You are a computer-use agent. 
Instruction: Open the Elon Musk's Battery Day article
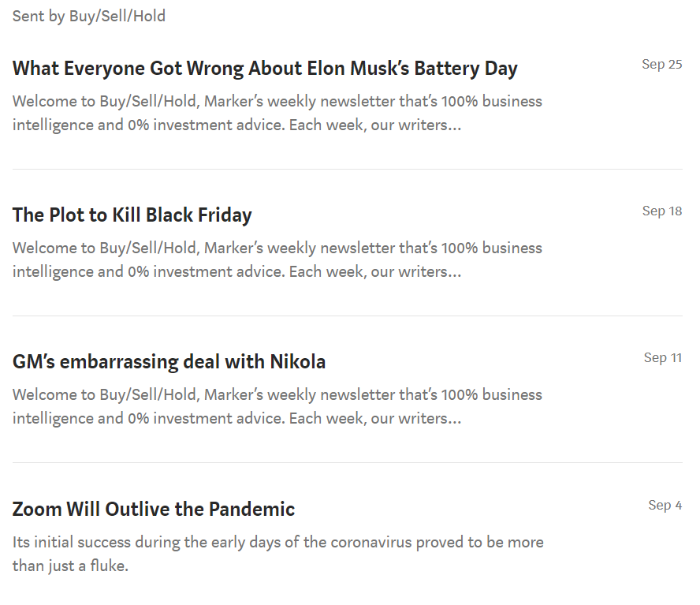265,69
